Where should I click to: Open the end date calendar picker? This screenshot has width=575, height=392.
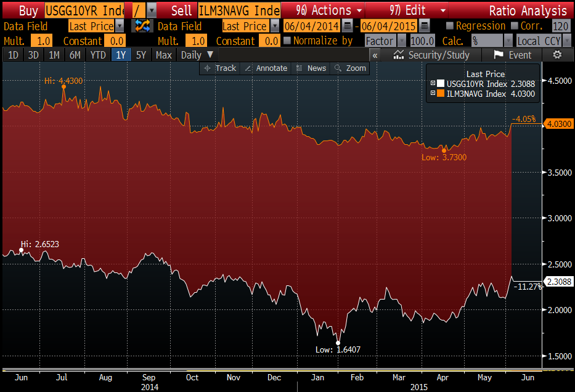coord(425,26)
